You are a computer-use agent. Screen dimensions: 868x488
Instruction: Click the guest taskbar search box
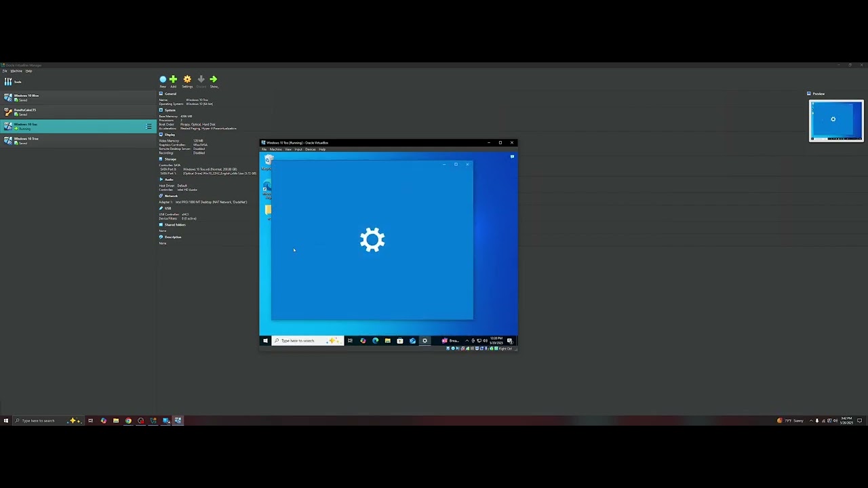pyautogui.click(x=308, y=341)
